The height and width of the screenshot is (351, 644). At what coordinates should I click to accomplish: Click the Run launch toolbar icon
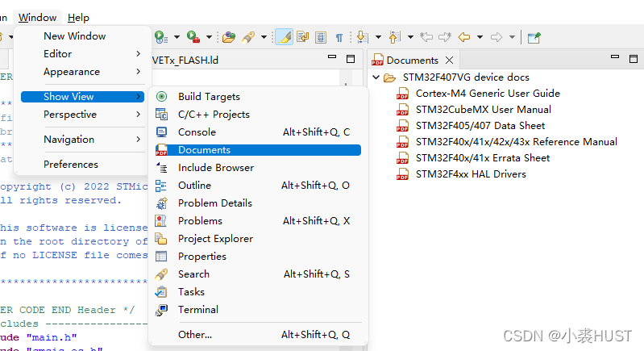[x=161, y=37]
